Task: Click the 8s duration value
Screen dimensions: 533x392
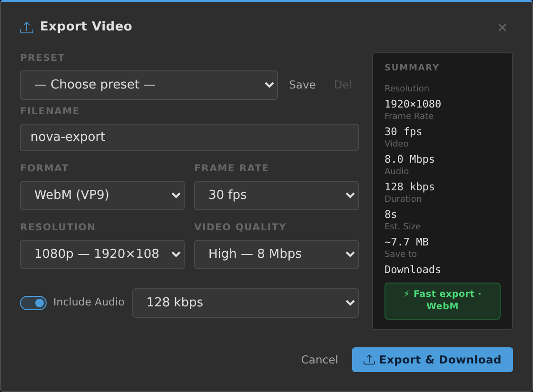Action: pyautogui.click(x=391, y=215)
